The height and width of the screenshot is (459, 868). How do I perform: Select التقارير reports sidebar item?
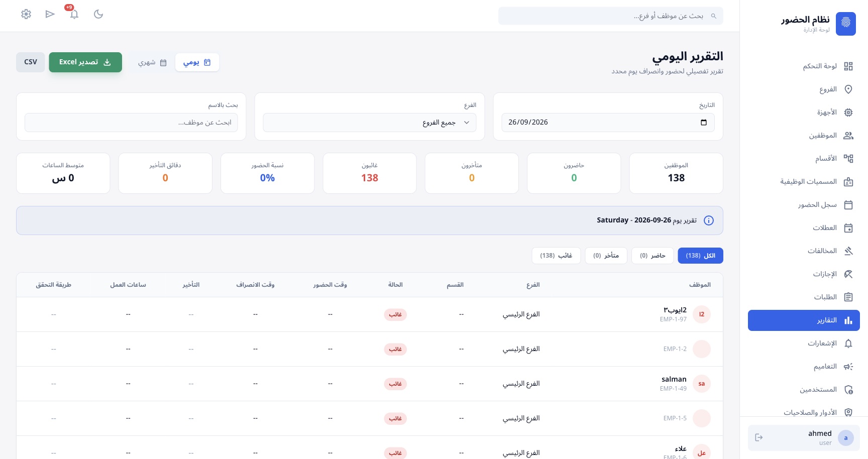pos(804,320)
